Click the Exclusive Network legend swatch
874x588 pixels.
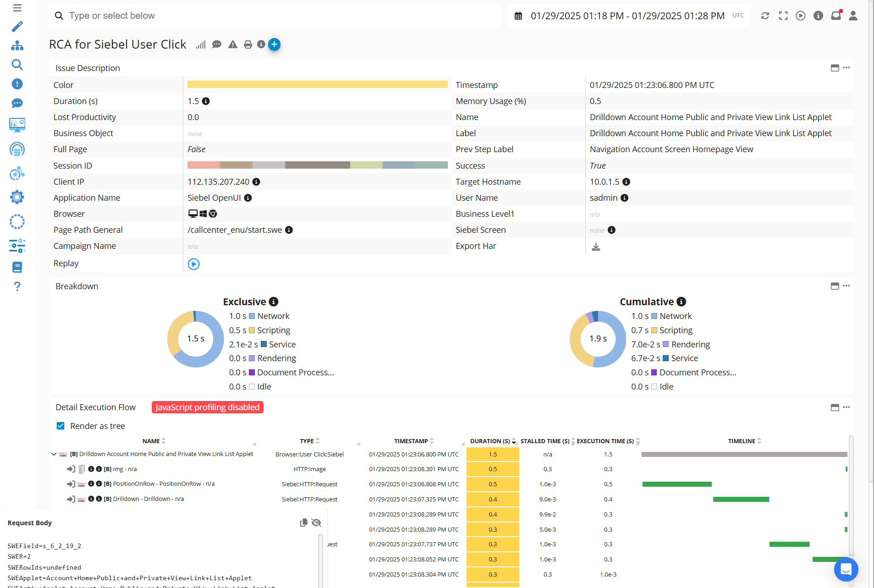click(252, 316)
